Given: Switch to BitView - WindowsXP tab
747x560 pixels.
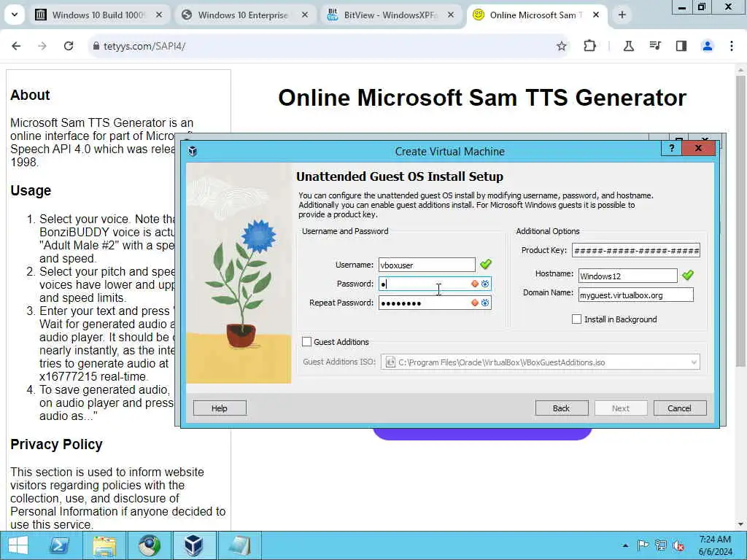Looking at the screenshot, I should pyautogui.click(x=390, y=15).
